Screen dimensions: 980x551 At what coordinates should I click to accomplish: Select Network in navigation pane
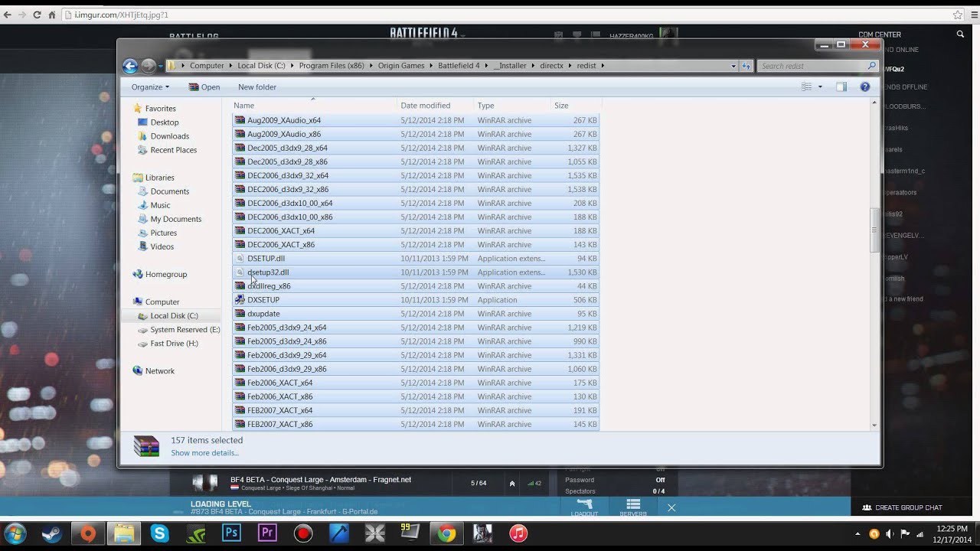coord(160,370)
